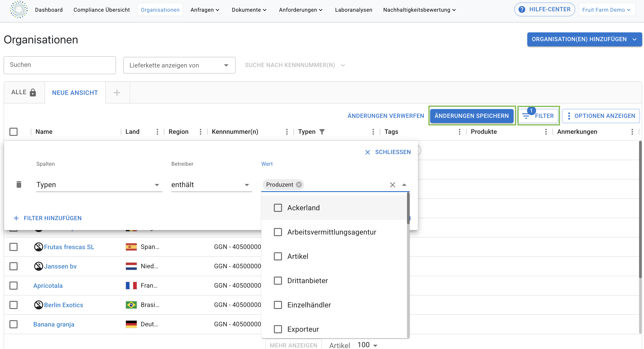Click the Spain flag icon
This screenshot has height=349, width=644.
[x=131, y=247]
